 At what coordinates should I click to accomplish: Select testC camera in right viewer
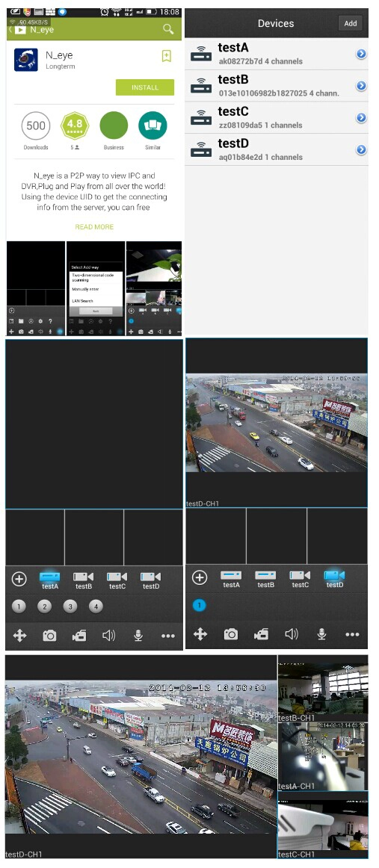coord(300,579)
